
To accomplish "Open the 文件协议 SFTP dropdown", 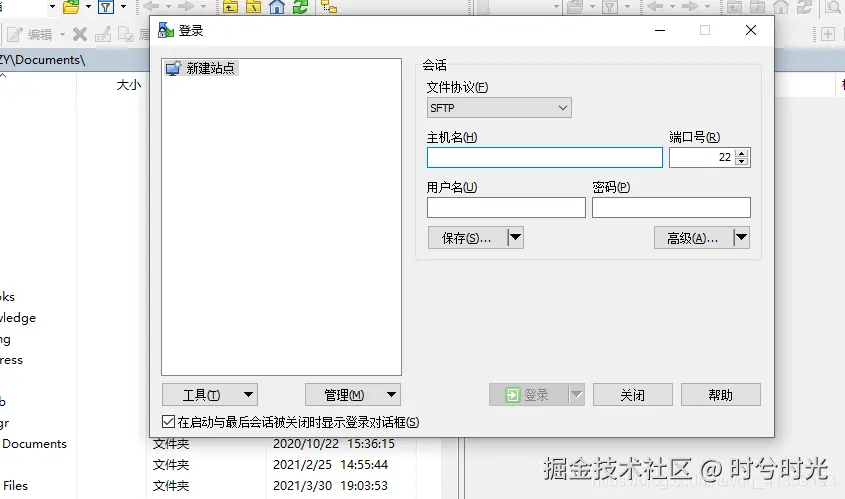I will [x=499, y=108].
